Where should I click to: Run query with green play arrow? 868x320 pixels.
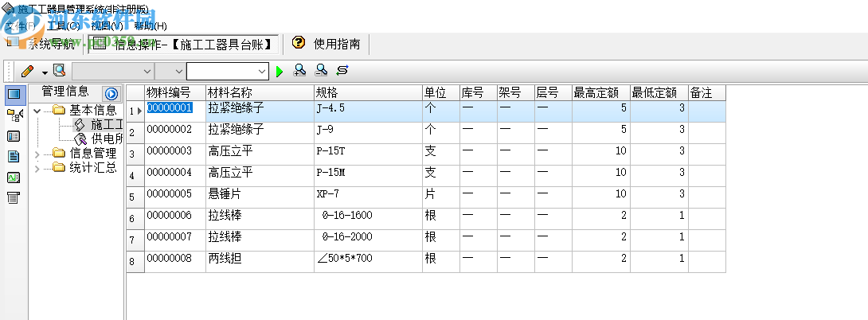click(280, 72)
